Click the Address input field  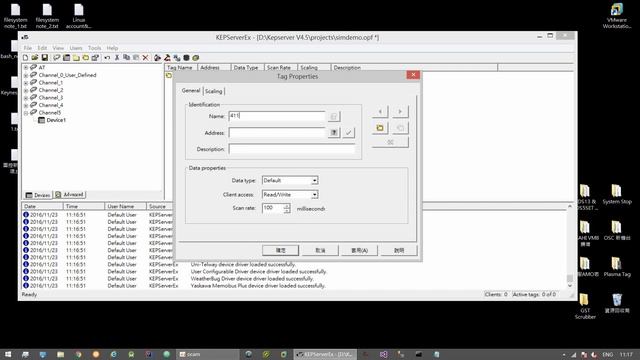click(x=277, y=133)
